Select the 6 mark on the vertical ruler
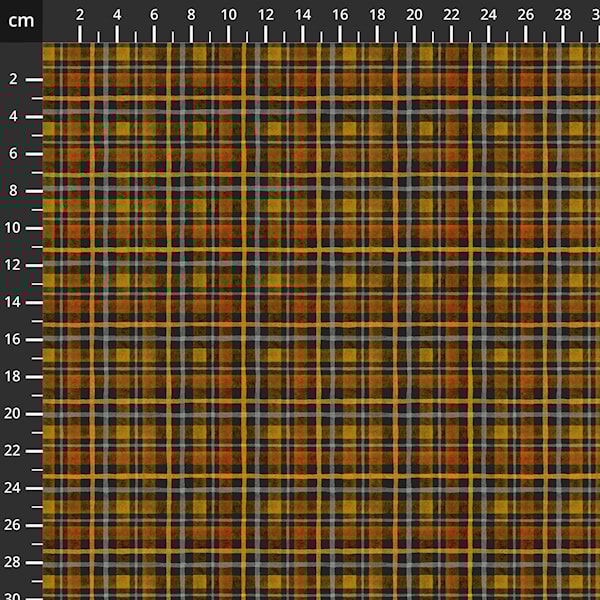600x600 pixels. tap(15, 153)
